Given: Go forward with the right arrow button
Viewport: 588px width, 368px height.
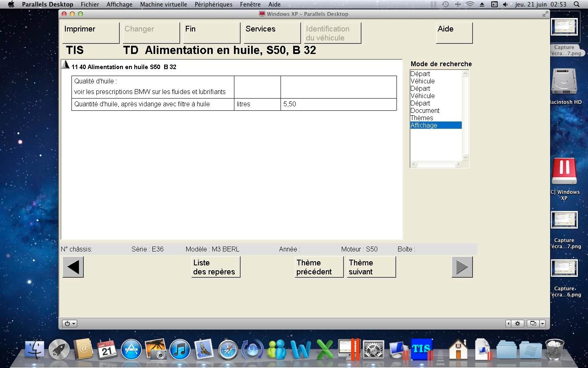Looking at the screenshot, I should [462, 267].
